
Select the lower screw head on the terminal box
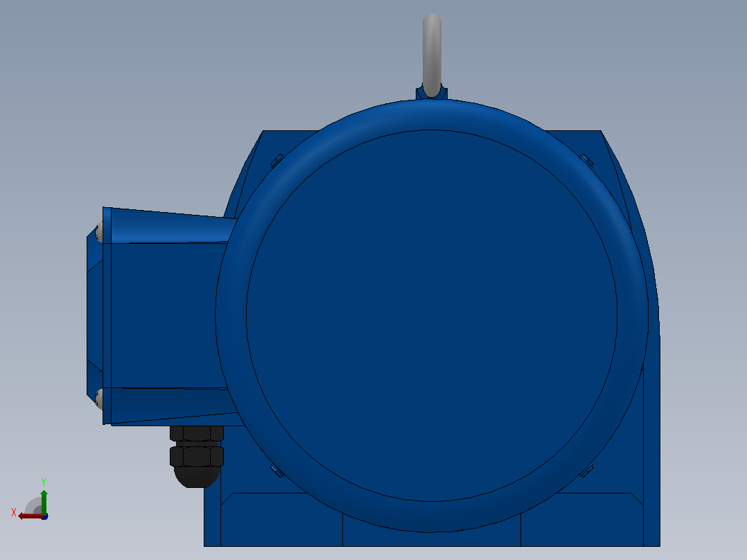click(x=99, y=399)
